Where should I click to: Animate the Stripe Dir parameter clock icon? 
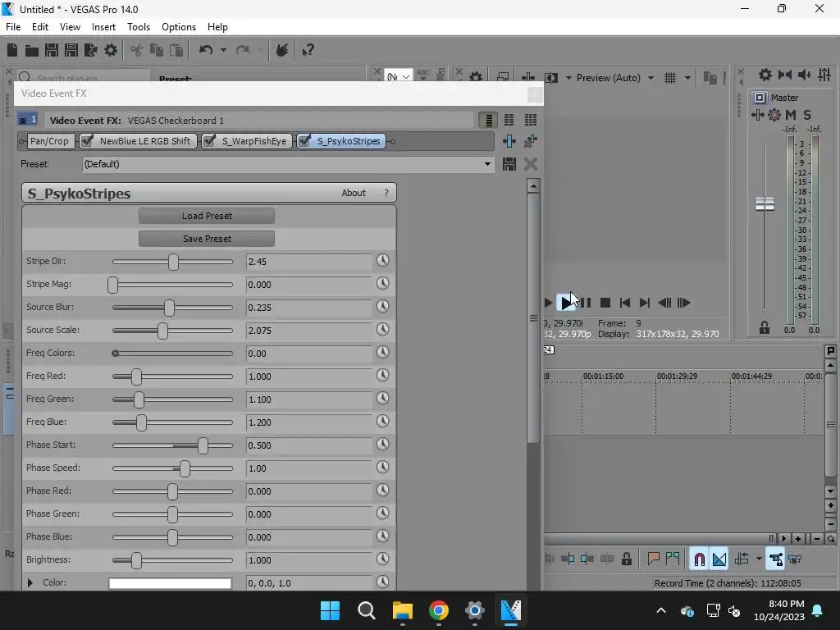pos(382,260)
